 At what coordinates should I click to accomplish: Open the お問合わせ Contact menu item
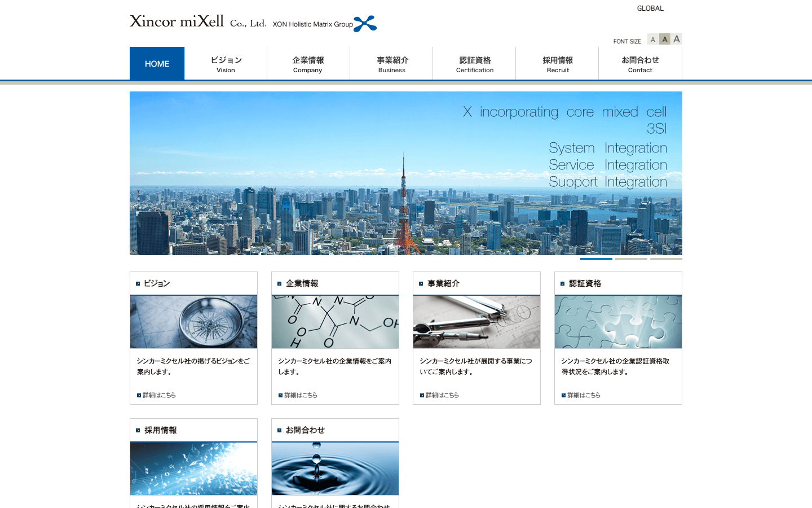coord(640,63)
